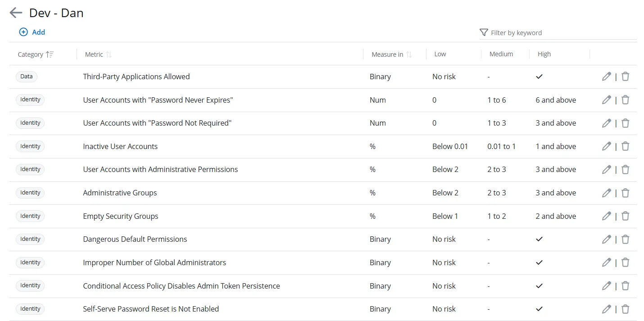Edit the Dangerous Default Permissions metric
This screenshot has height=321, width=644.
pyautogui.click(x=607, y=239)
